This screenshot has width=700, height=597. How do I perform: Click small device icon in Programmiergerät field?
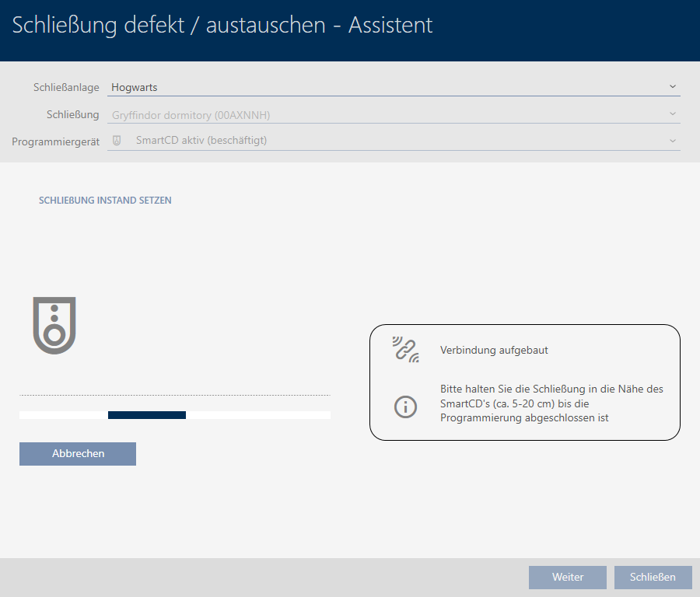coord(117,141)
